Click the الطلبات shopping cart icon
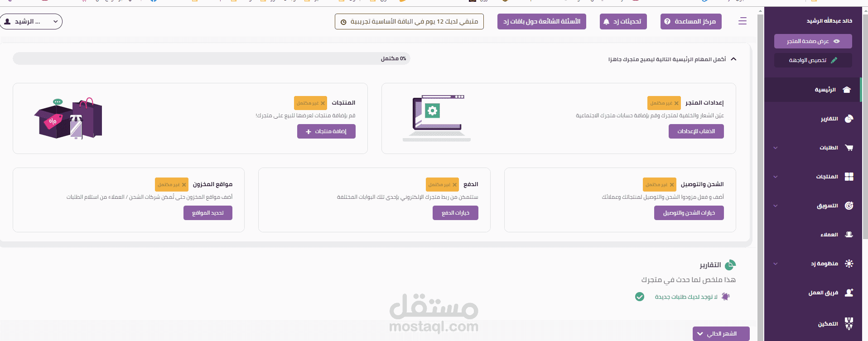 click(849, 148)
